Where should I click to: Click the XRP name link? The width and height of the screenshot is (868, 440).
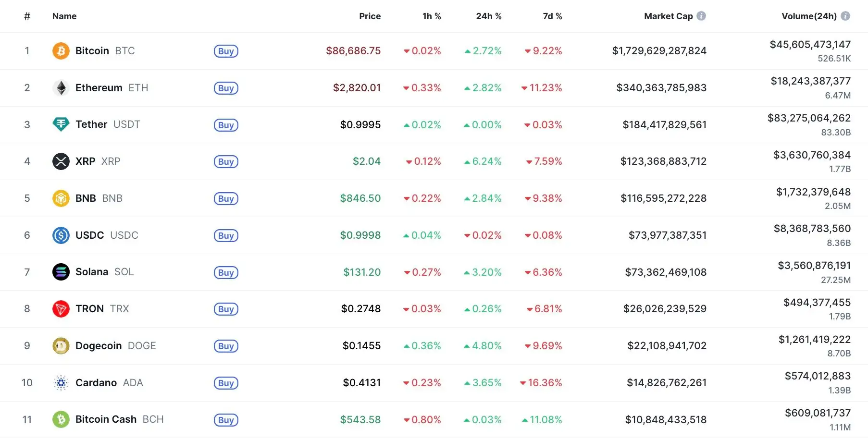pos(87,161)
